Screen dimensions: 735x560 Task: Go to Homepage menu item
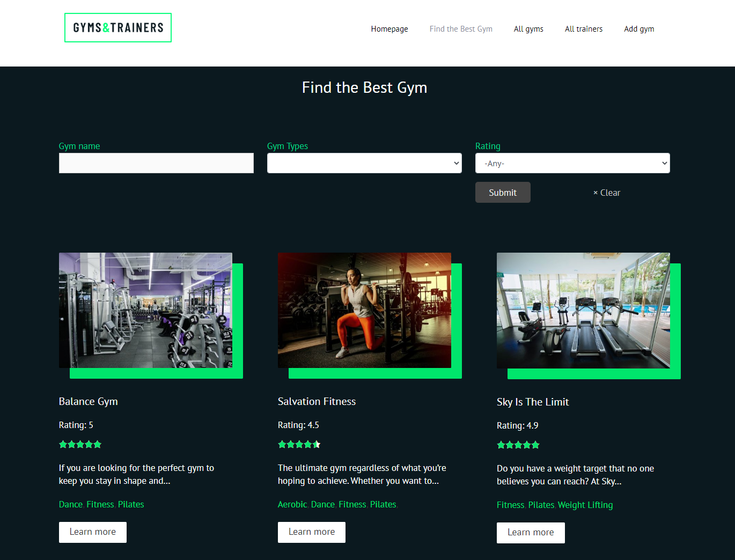click(x=389, y=29)
